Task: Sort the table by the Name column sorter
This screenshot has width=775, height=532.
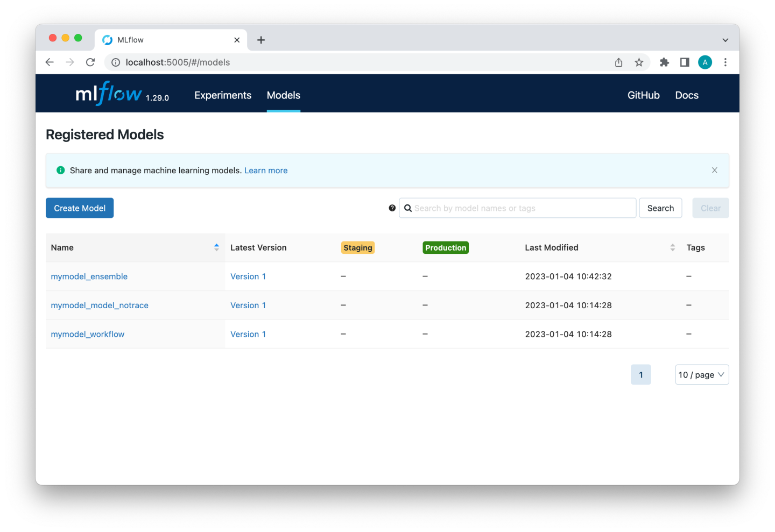Action: (216, 247)
